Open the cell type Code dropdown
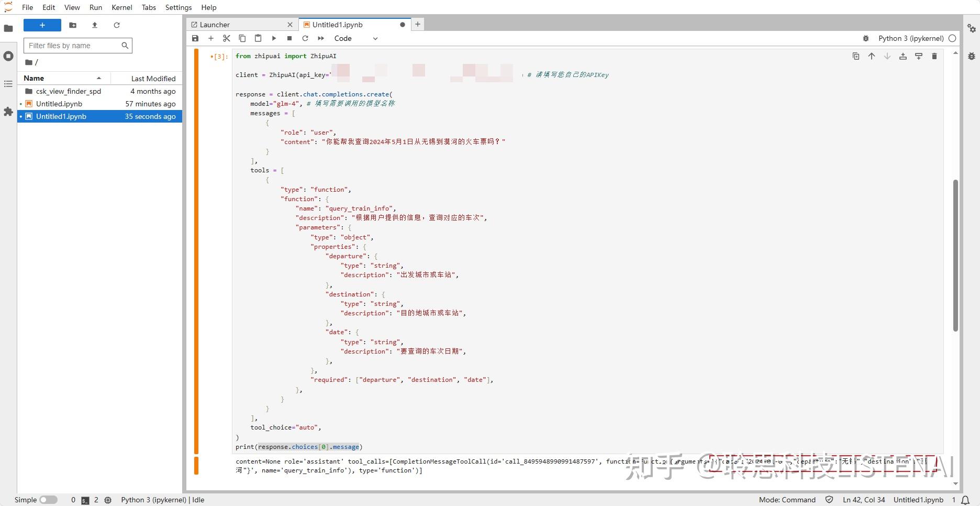 356,38
